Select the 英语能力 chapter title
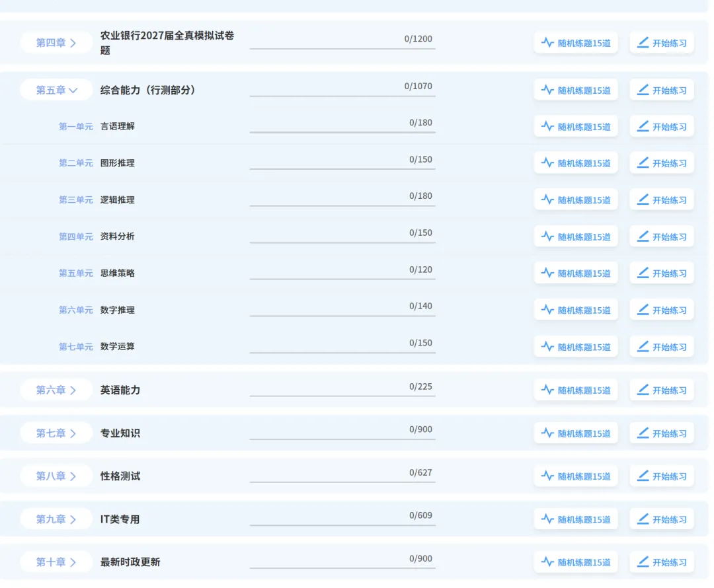The height and width of the screenshot is (588, 714). tap(120, 390)
